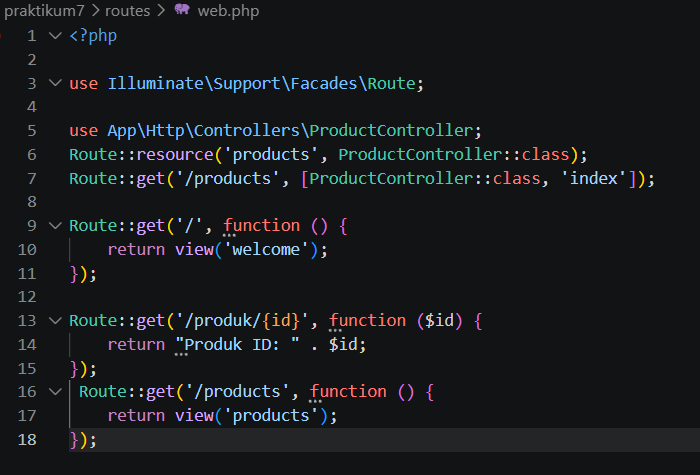Screen dimensions: 700x475
Task: Open the routes breadcrumb segment
Action: (127, 10)
